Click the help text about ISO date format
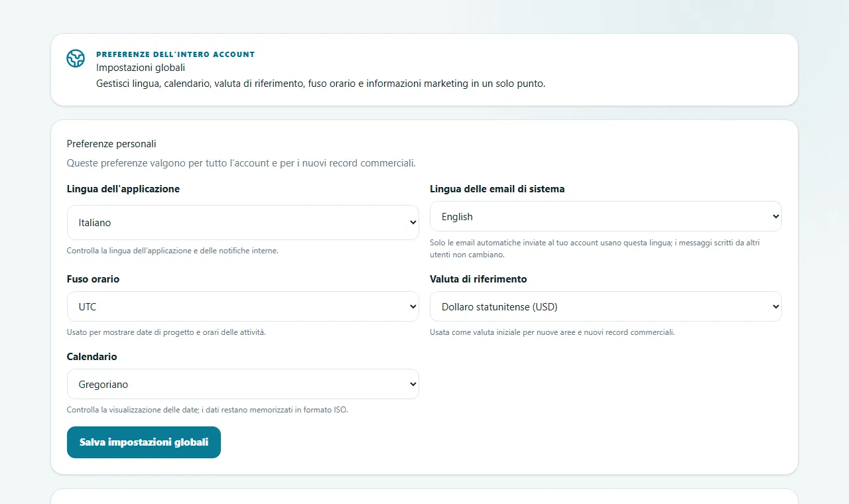The image size is (849, 504). 208,410
